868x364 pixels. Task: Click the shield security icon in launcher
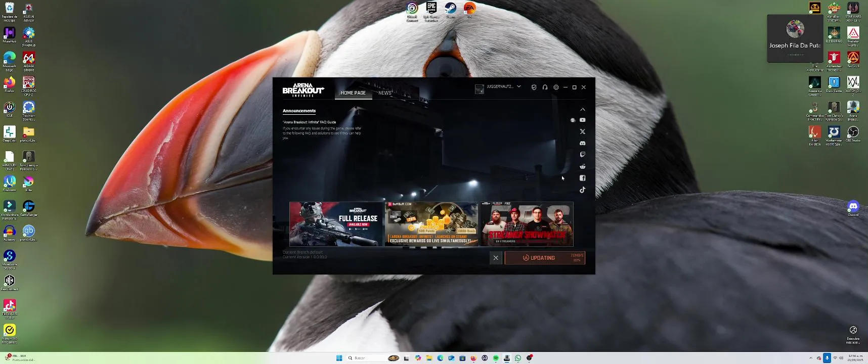tap(534, 87)
